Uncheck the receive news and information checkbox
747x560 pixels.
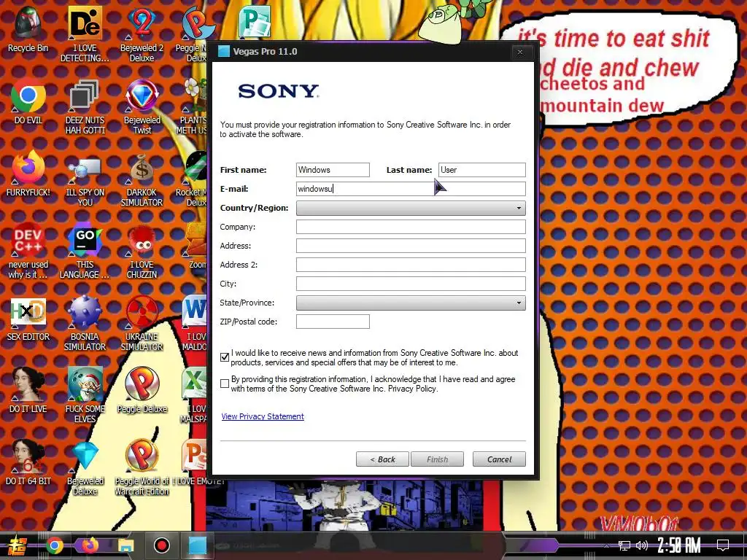pos(225,357)
